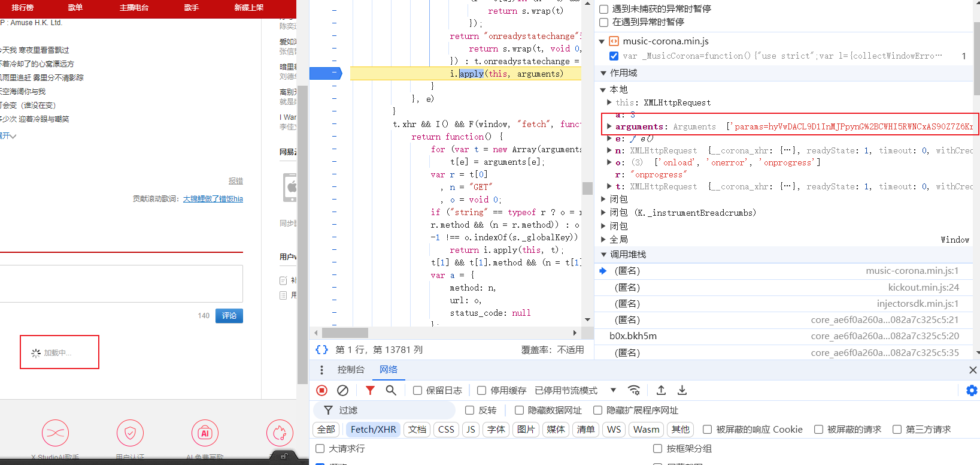This screenshot has width=980, height=465.
Task: Filter requests by JS type
Action: (x=471, y=429)
